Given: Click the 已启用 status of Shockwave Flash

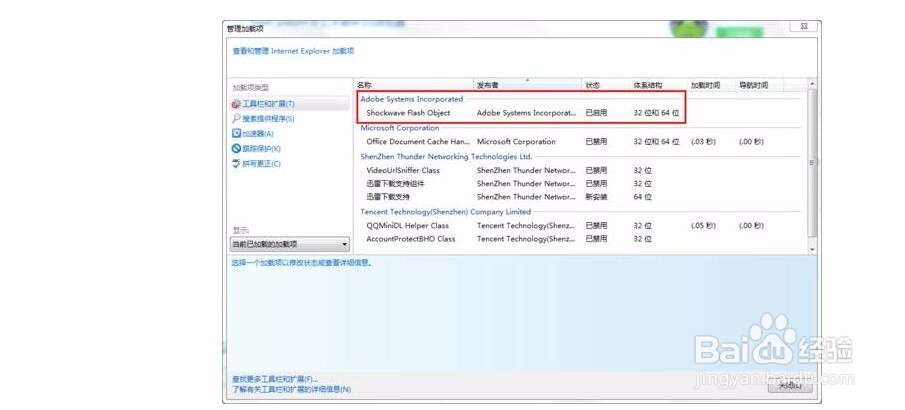Looking at the screenshot, I should (596, 113).
